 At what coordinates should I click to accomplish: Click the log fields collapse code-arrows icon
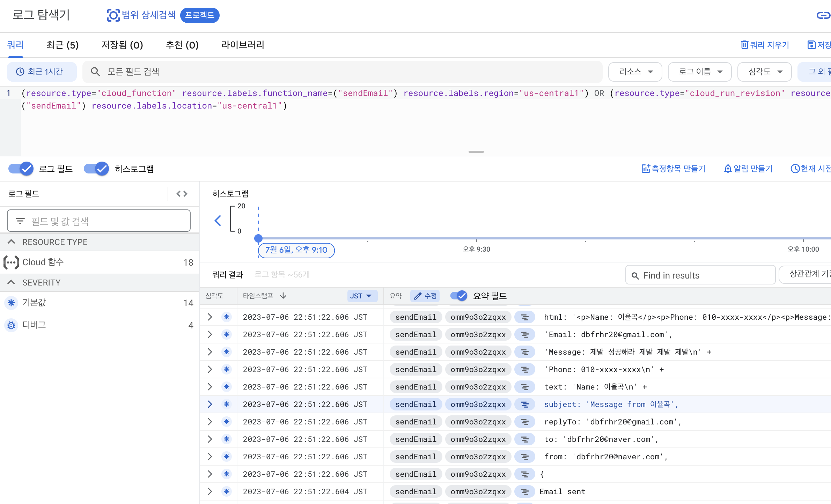tap(182, 194)
